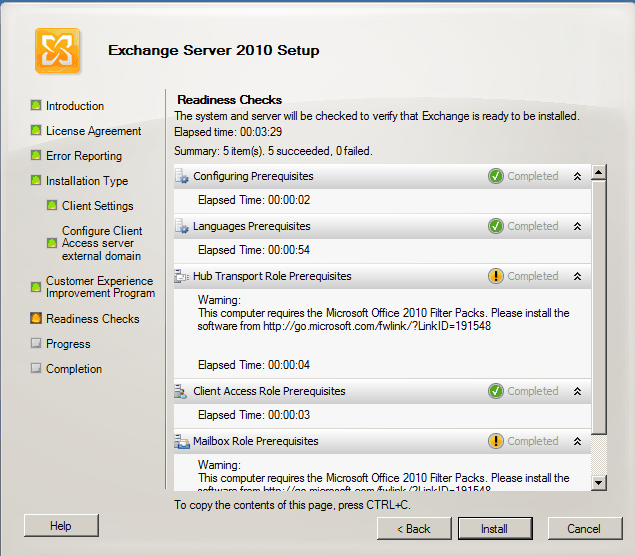Click green checkmark status for Configuring Prerequisites
Image resolution: width=635 pixels, height=556 pixels.
point(496,176)
